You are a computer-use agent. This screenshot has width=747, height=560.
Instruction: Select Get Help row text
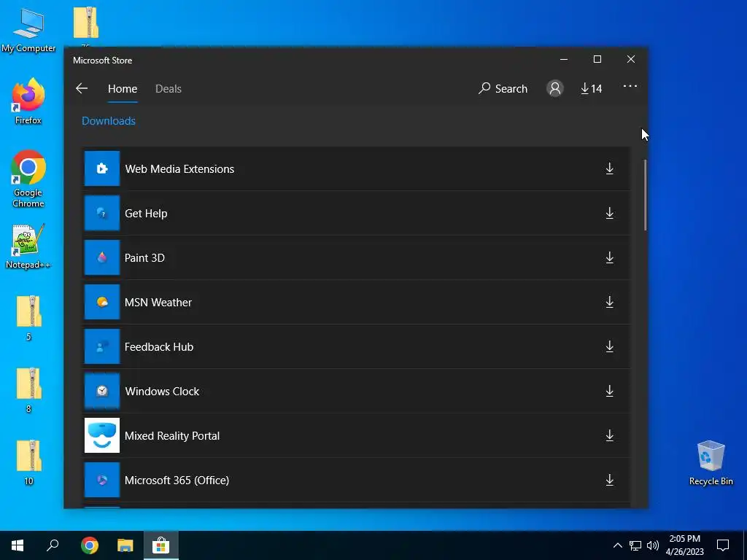click(x=146, y=214)
